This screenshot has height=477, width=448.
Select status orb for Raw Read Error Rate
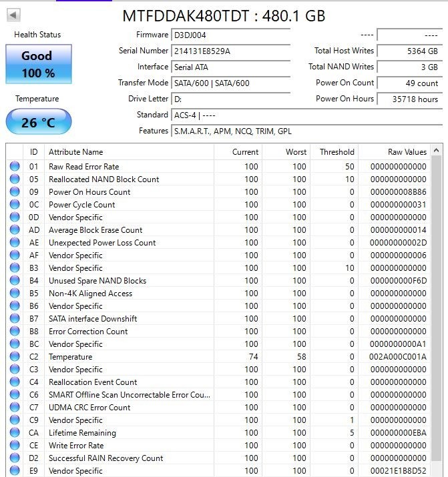[x=15, y=166]
